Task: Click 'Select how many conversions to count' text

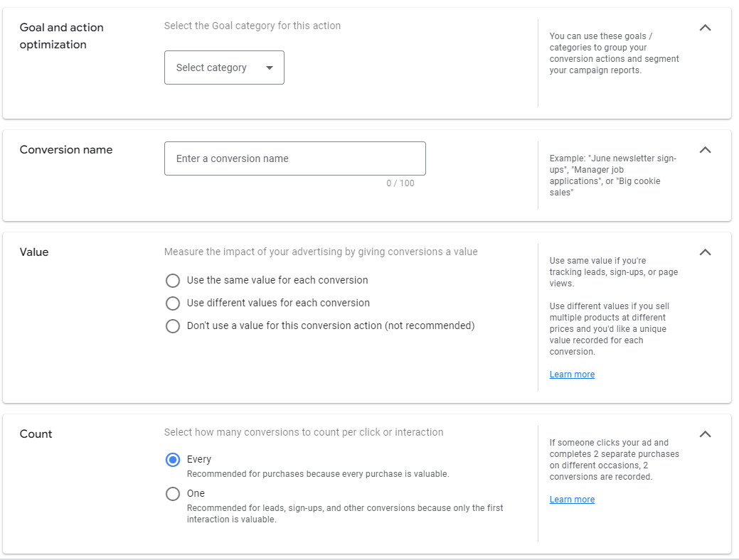Action: (304, 432)
